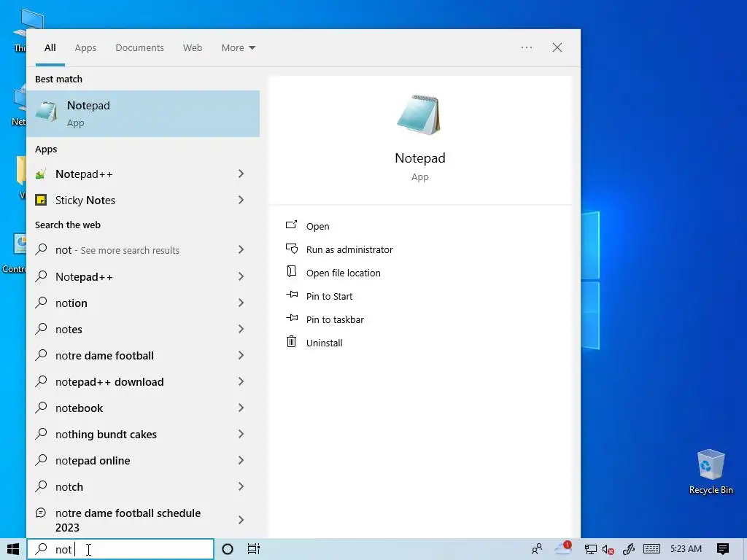Click the 5:23 AM taskbar clock

pyautogui.click(x=686, y=549)
